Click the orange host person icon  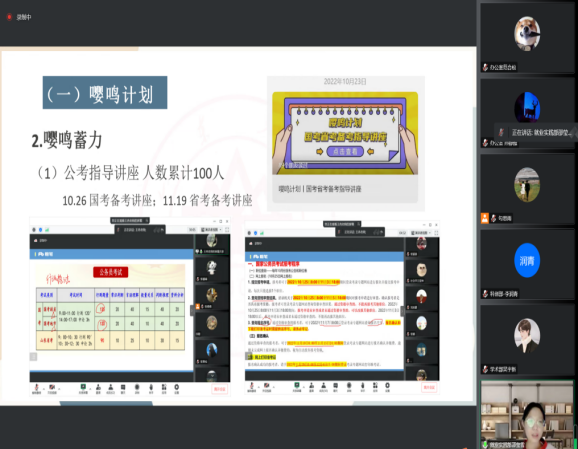tap(485, 218)
